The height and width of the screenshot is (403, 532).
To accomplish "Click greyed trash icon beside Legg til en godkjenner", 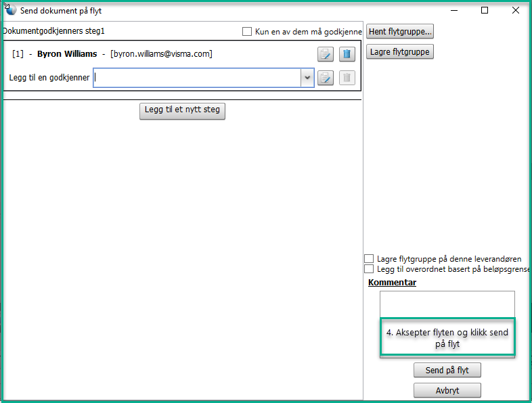I will click(x=347, y=78).
